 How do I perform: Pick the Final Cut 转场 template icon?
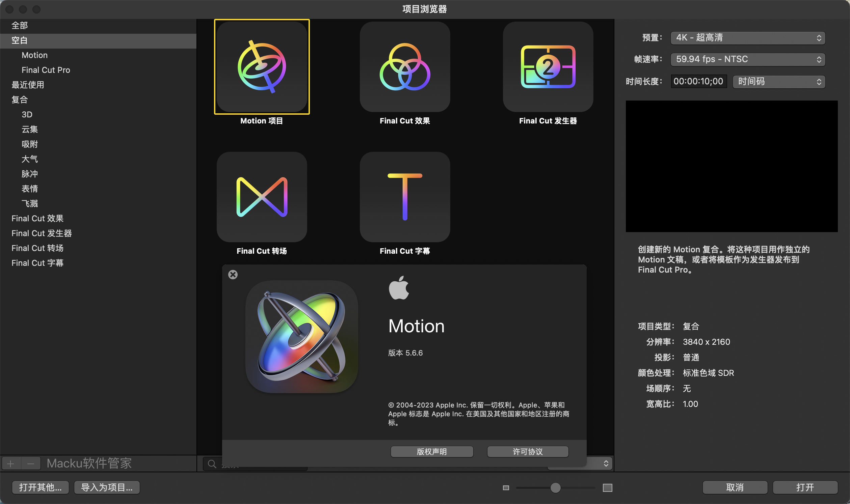pos(262,197)
